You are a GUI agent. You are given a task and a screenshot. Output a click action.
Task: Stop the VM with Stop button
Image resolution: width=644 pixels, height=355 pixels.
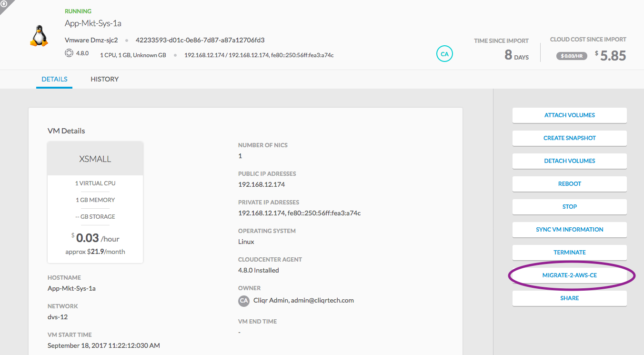(570, 207)
